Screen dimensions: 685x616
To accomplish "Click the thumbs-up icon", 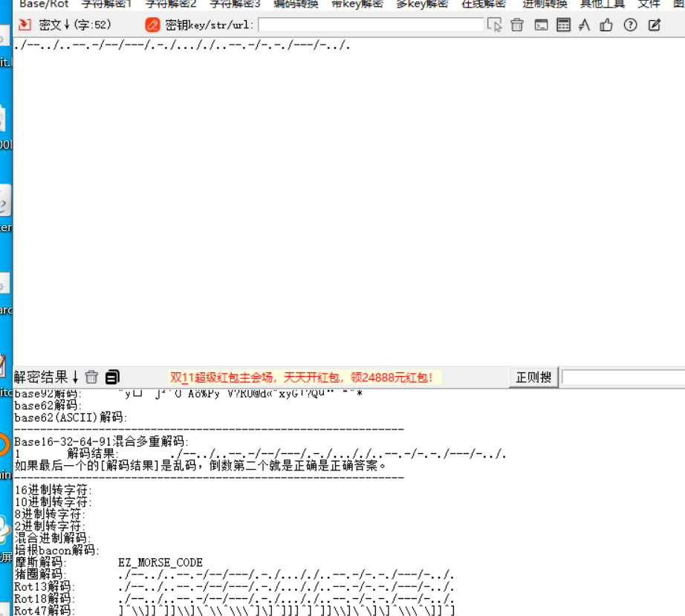I will click(608, 25).
